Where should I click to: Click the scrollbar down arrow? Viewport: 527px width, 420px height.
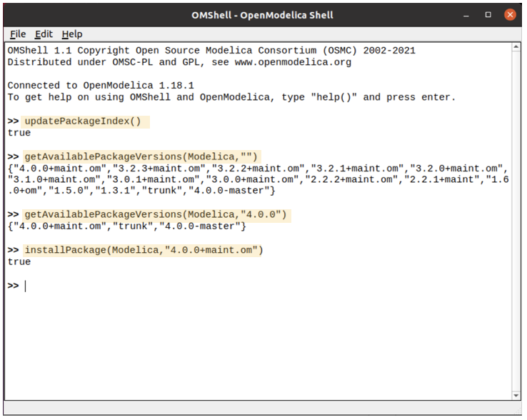coord(516,396)
